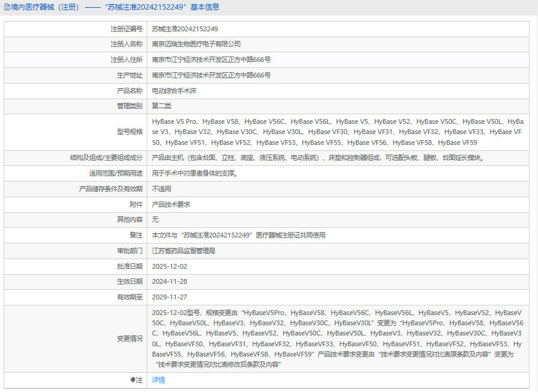This screenshot has height=392, width=538.
Task: Click approval department 江苏省药品监督管理局
Action: [183, 251]
